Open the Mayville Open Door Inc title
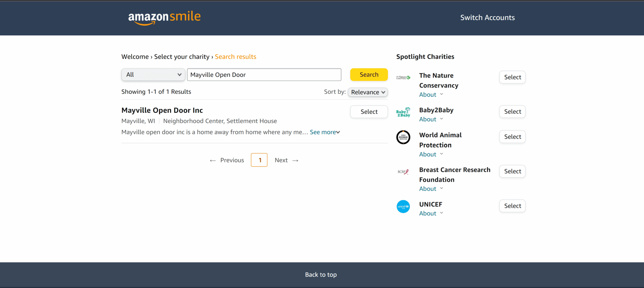The image size is (644, 288). 162,110
